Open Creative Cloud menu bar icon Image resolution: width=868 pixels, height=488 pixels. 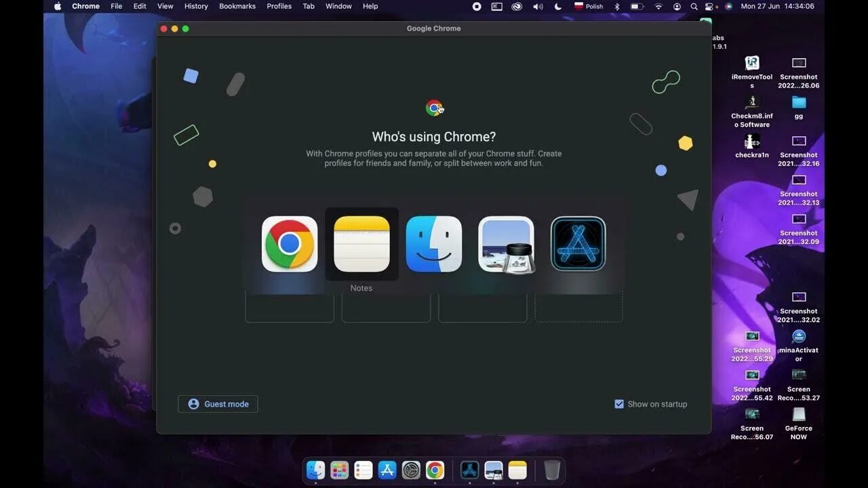517,6
